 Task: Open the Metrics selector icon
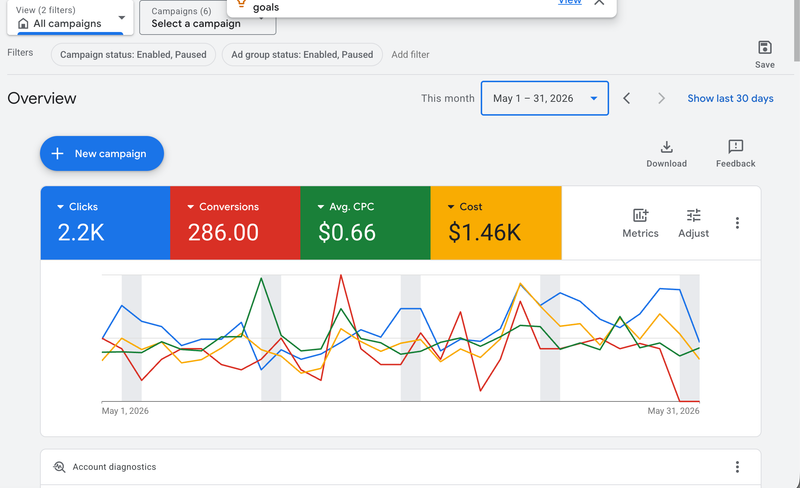click(640, 215)
